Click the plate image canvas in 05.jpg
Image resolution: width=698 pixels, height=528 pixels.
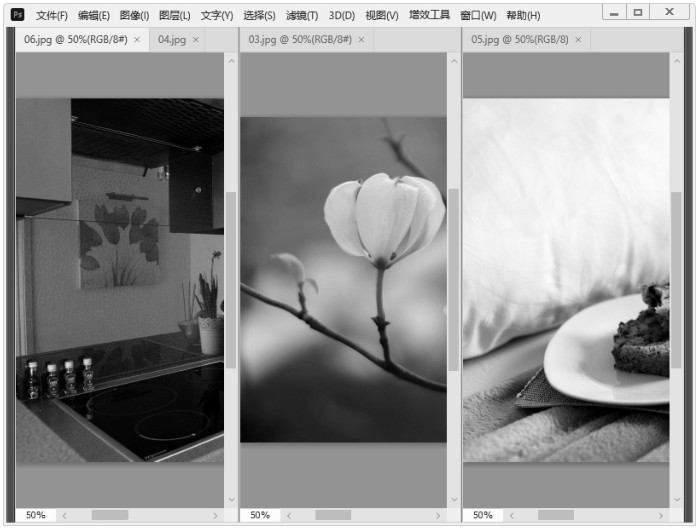pos(566,280)
